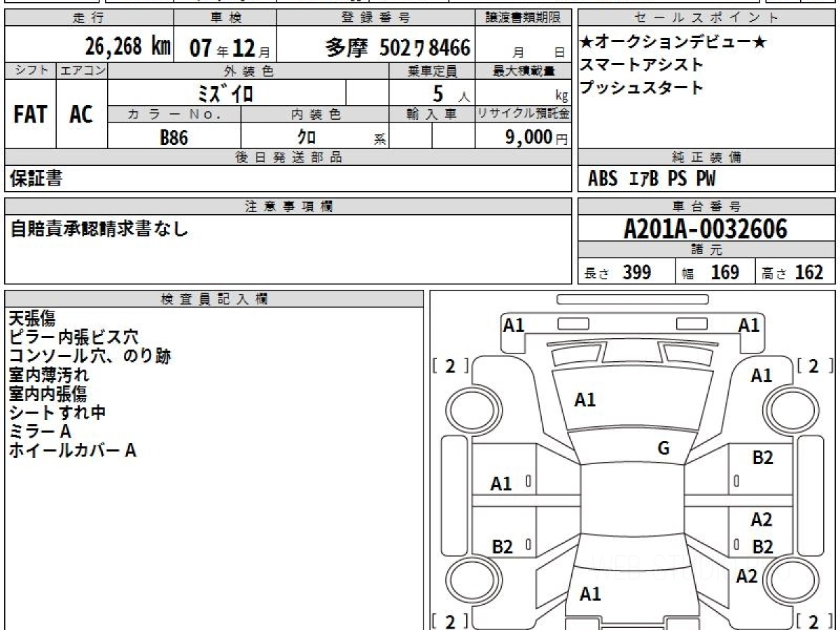Select the 保証書 entry
840x630 pixels.
[36, 178]
